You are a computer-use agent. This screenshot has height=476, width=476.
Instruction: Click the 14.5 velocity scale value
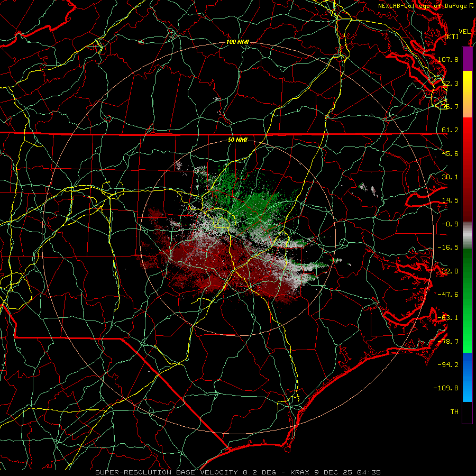tap(450, 200)
